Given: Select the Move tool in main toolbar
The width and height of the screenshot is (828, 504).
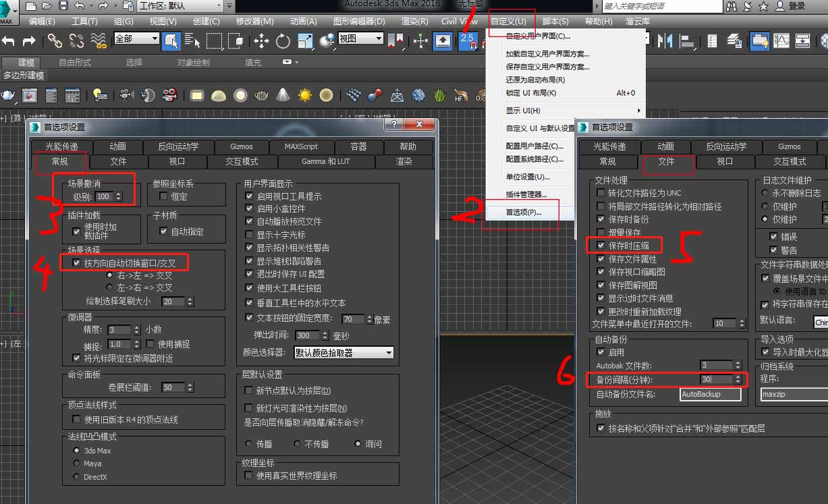Looking at the screenshot, I should click(261, 41).
